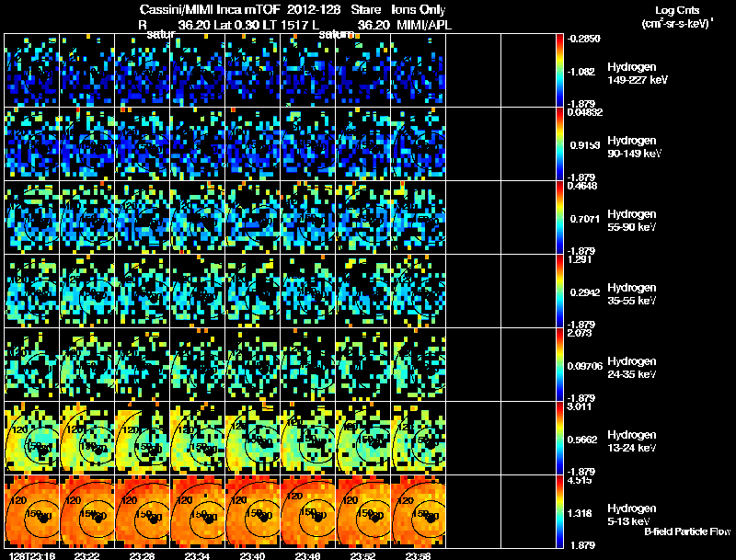View the 55-90 keV image at 23:28
Viewport: 736px width, 560px height.
coord(143,217)
